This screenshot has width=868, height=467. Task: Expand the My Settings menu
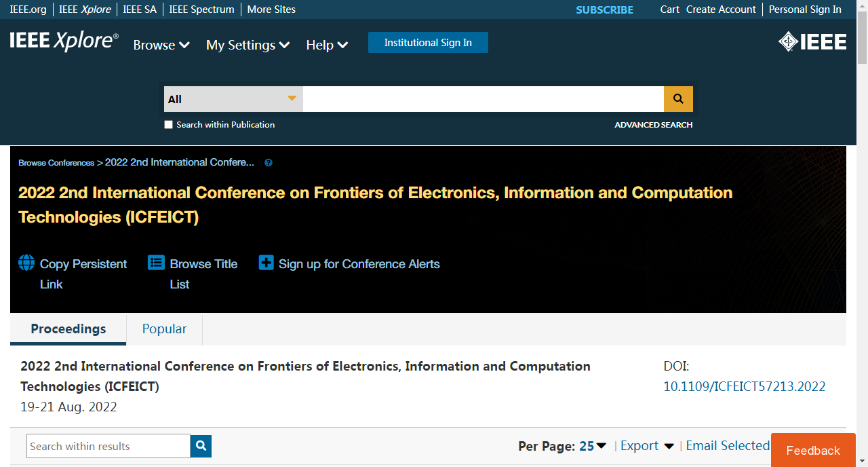point(248,45)
